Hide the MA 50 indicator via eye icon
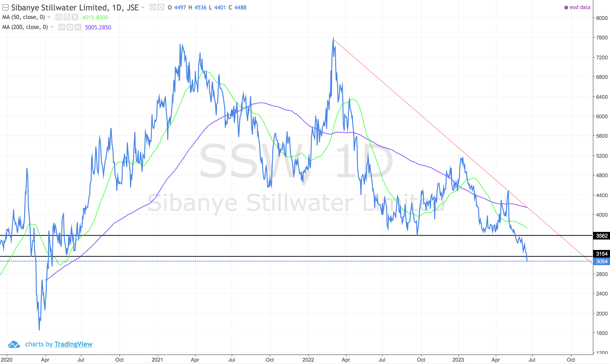This screenshot has height=364, width=610. (59, 17)
